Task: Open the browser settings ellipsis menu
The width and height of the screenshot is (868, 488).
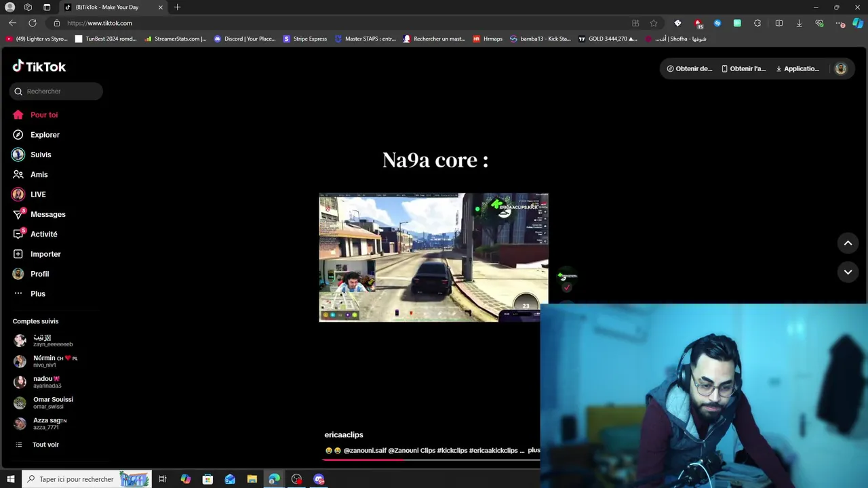Action: click(x=840, y=23)
